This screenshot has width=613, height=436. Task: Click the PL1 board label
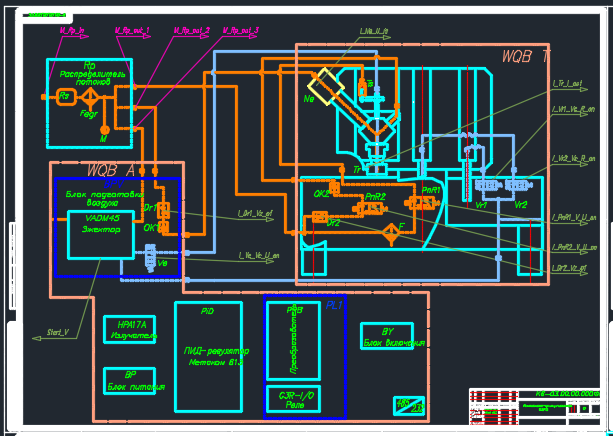click(334, 305)
